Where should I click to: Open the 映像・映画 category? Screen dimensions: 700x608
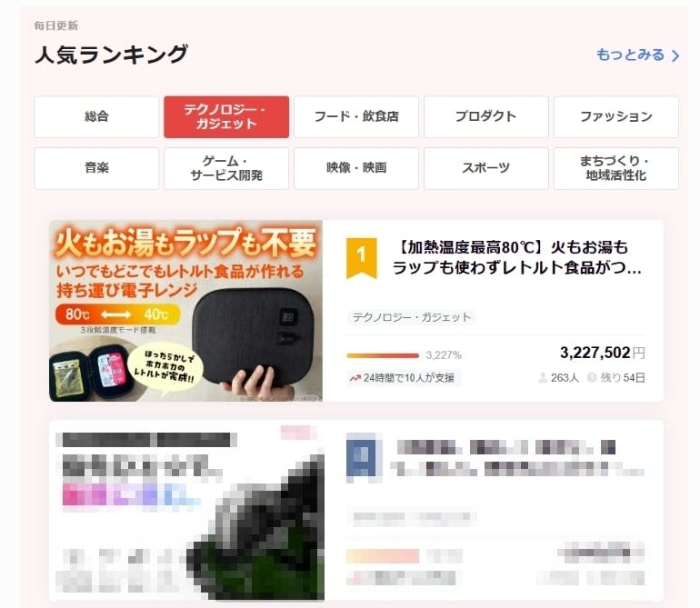coord(356,168)
